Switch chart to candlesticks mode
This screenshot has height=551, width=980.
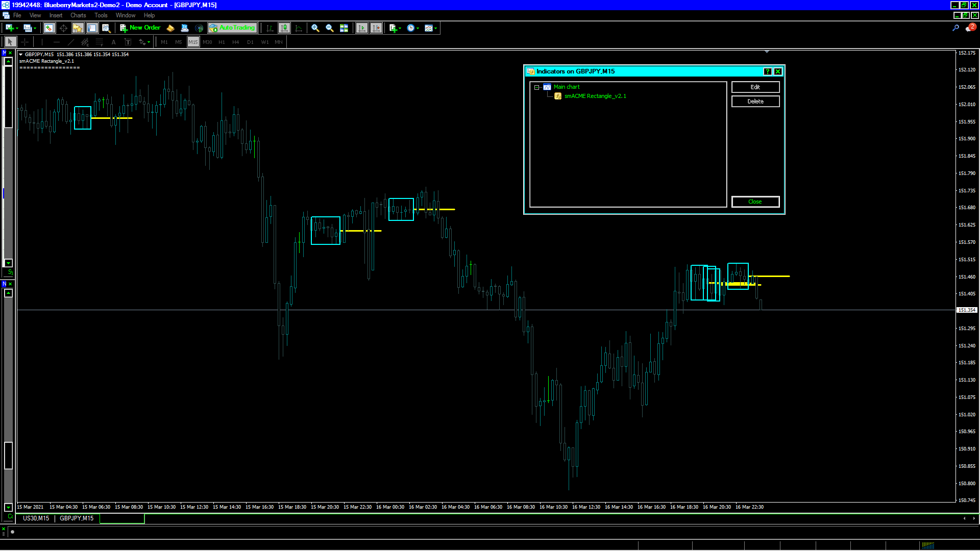284,28
